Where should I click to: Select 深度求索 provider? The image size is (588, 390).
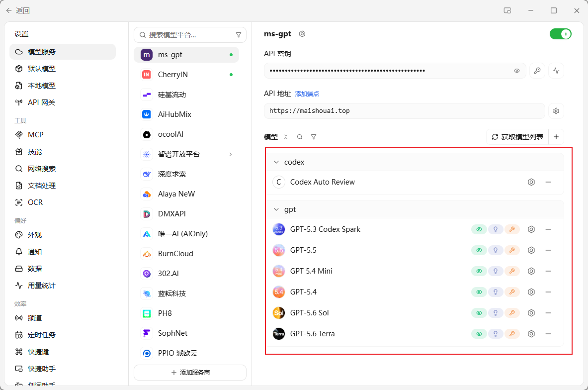click(186, 174)
